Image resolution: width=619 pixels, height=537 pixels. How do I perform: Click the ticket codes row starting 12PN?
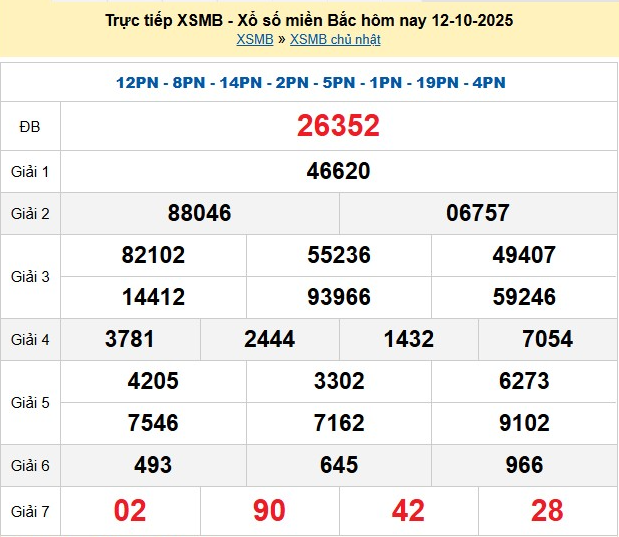click(309, 82)
